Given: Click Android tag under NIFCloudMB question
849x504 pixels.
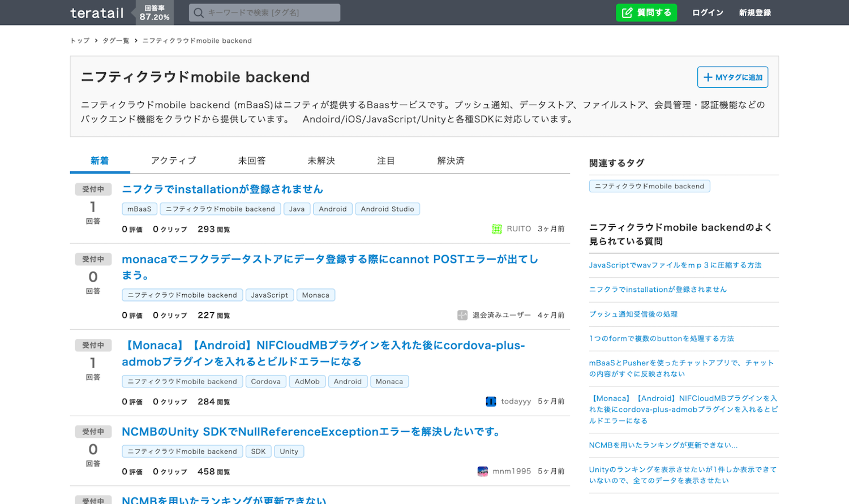Looking at the screenshot, I should tap(348, 381).
